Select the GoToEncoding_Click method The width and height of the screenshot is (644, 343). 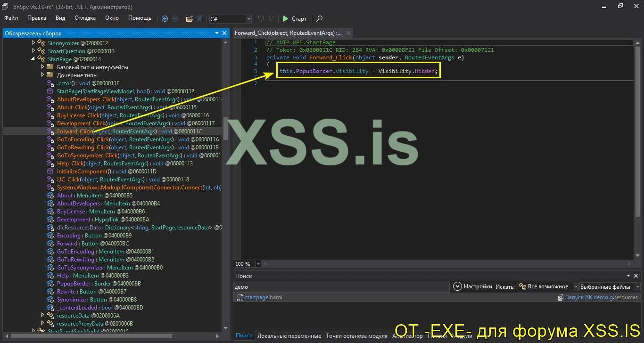coord(138,139)
